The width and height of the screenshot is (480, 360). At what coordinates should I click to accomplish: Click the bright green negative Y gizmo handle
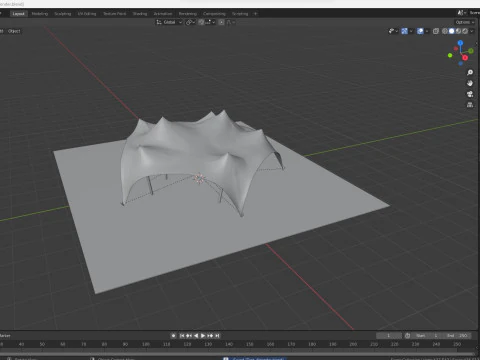tap(450, 55)
